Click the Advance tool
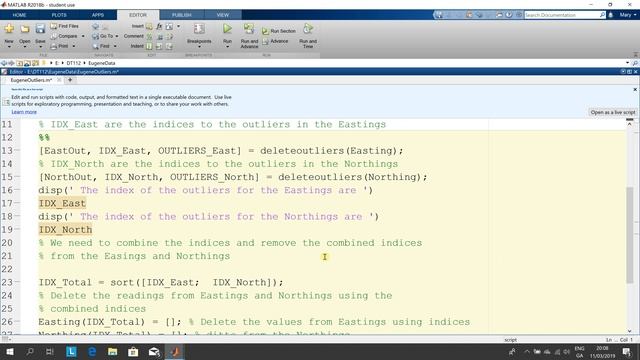This screenshot has height=360, width=640. click(276, 41)
